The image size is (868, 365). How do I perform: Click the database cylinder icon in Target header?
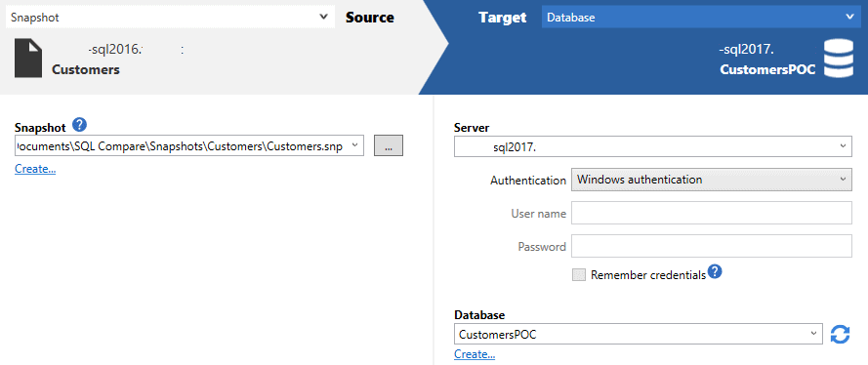pos(839,58)
